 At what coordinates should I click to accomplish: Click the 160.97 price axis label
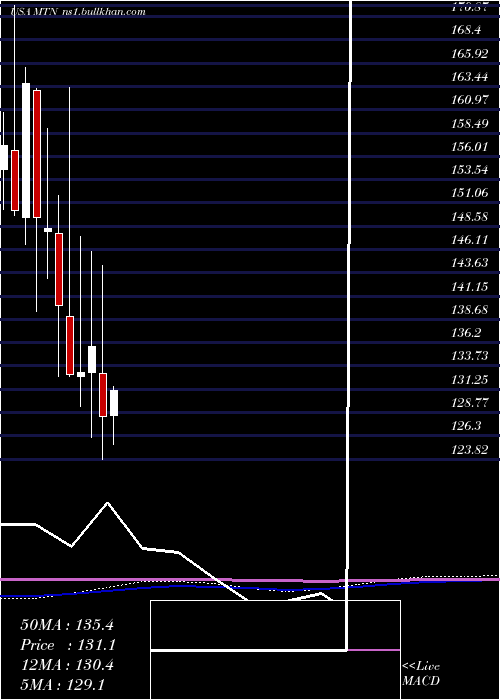[x=470, y=100]
